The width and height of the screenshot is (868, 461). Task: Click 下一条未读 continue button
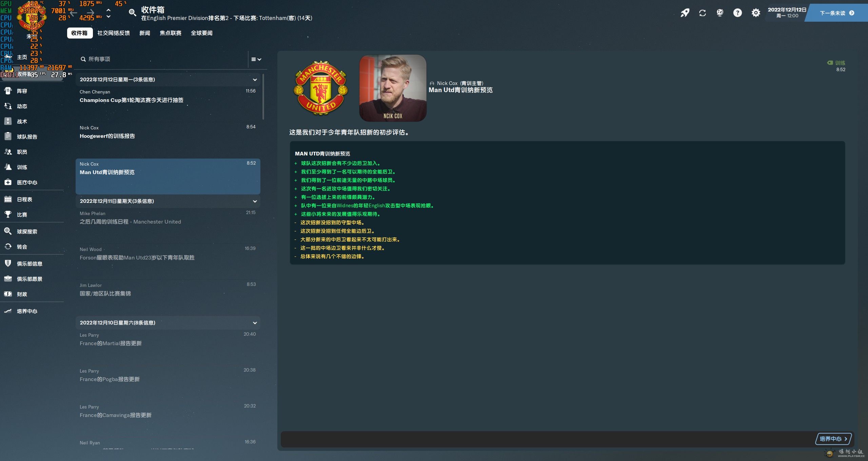836,13
